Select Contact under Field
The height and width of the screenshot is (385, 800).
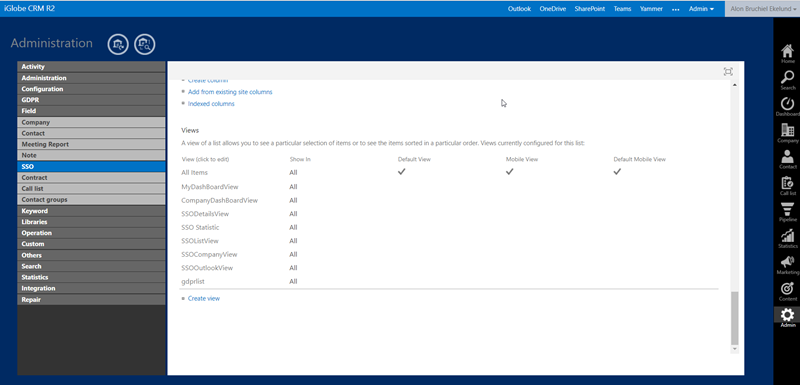[91, 133]
